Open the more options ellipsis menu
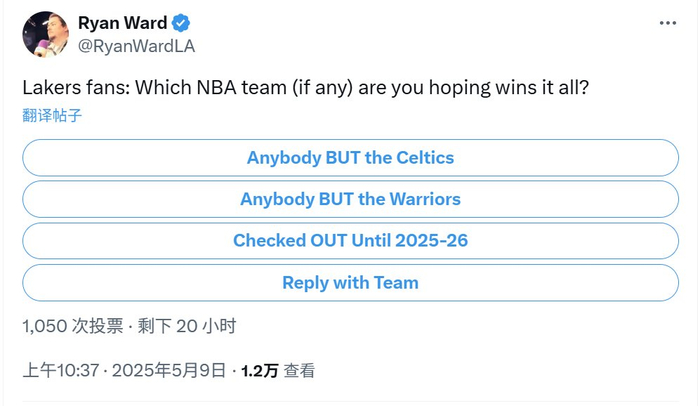Viewport: 700px width, 406px height. click(667, 22)
